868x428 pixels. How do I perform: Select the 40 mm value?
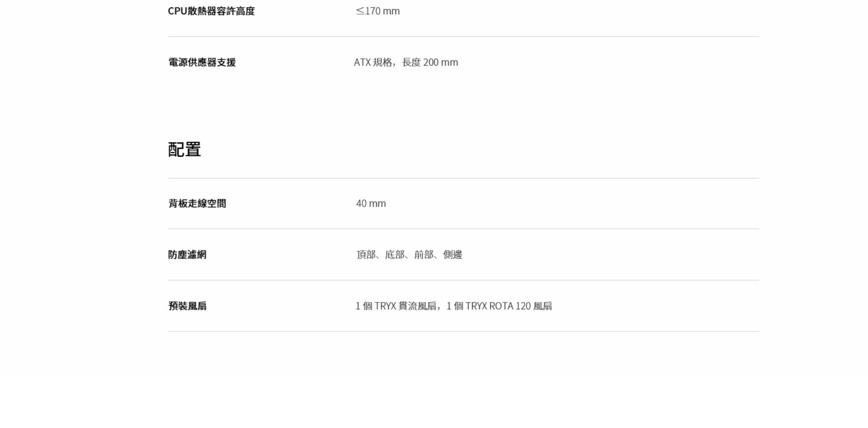[x=371, y=204]
